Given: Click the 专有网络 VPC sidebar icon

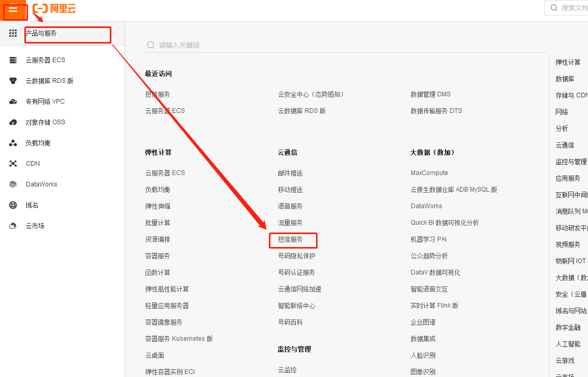Looking at the screenshot, I should (x=13, y=102).
